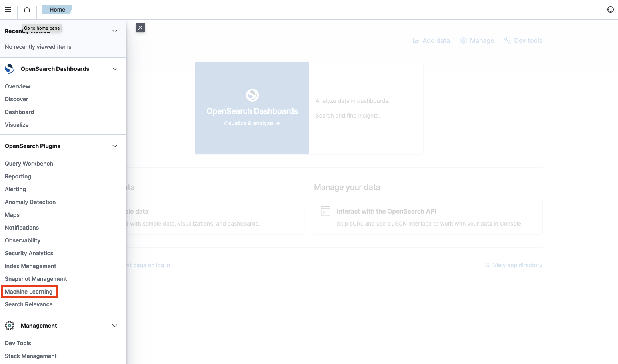Viewport: 618px width, 364px height.
Task: Open Security Analytics from the sidebar
Action: (x=29, y=253)
